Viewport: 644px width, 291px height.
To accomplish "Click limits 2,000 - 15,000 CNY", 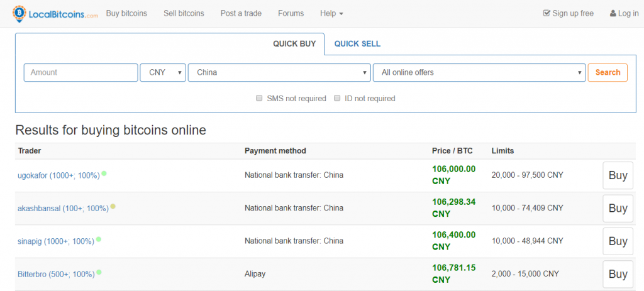I will coord(525,274).
